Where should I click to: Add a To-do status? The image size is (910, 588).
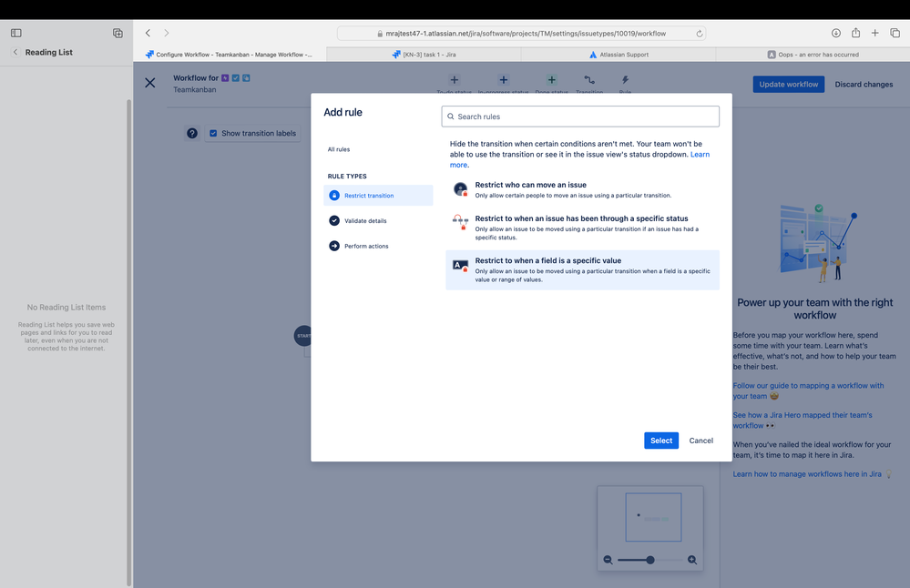[x=454, y=81]
